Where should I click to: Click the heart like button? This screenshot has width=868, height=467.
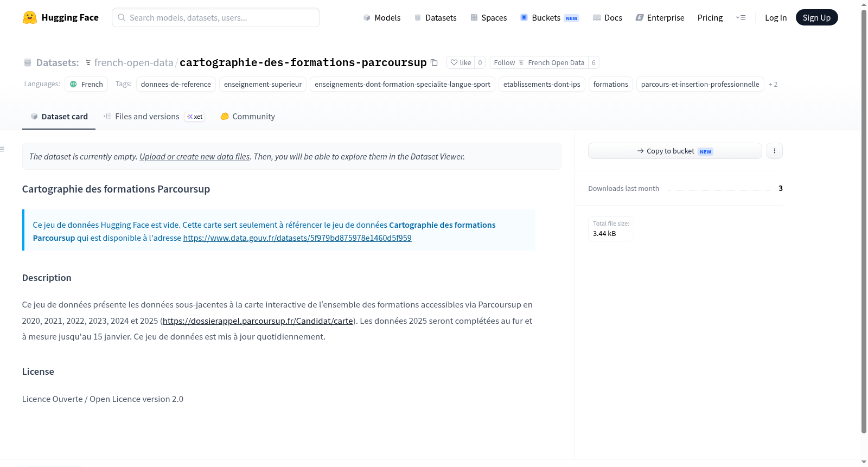[x=461, y=62]
